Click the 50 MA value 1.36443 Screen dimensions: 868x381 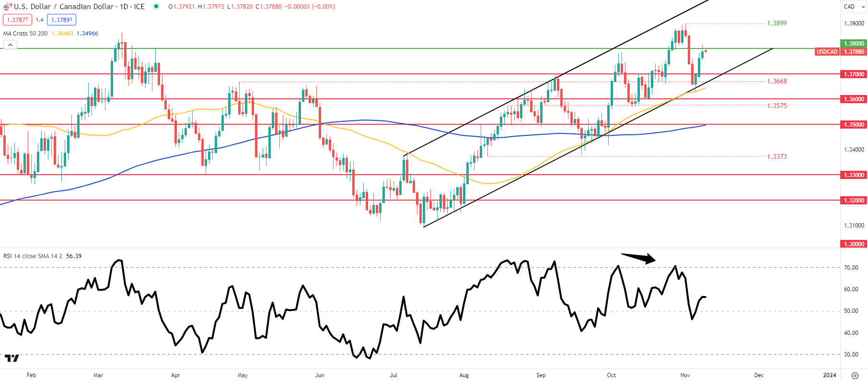pos(62,34)
